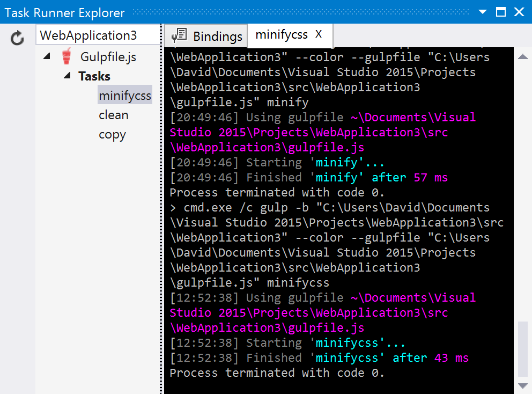Maximize the Task Runner Explorer panel
Screen dimensions: 532x394
(x=501, y=12)
